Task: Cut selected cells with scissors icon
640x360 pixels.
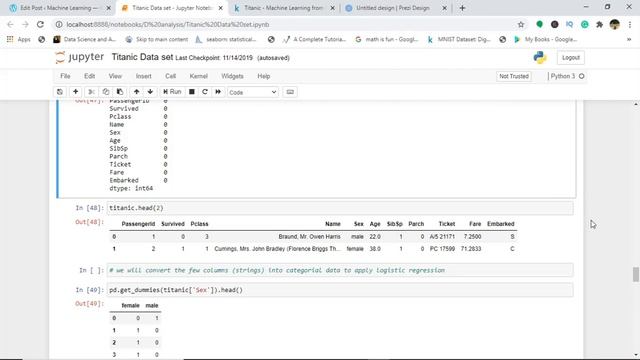Action: pyautogui.click(x=91, y=92)
